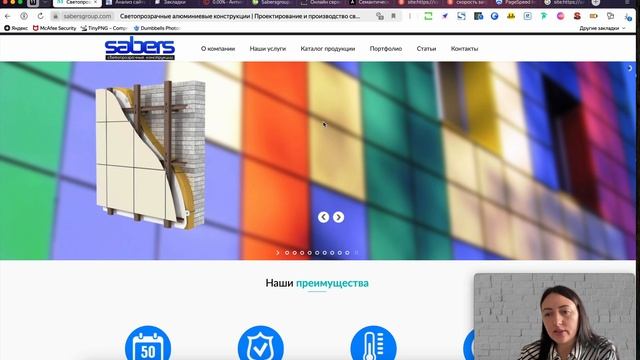Click the Наши преимущества heading
The height and width of the screenshot is (360, 640).
coord(317,283)
